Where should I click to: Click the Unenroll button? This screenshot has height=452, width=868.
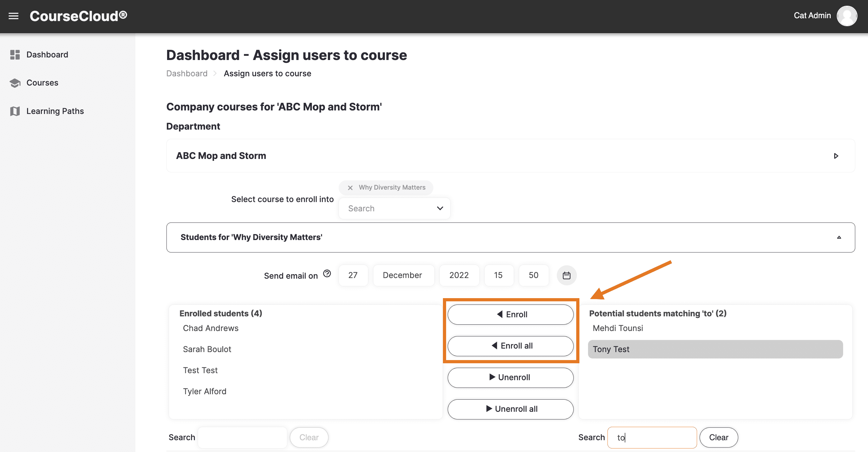pos(510,377)
